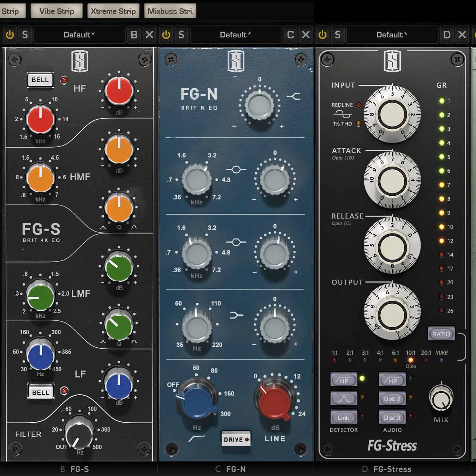The image size is (476, 476).
Task: Select the 10:1 ratio LED
Action: [411, 360]
